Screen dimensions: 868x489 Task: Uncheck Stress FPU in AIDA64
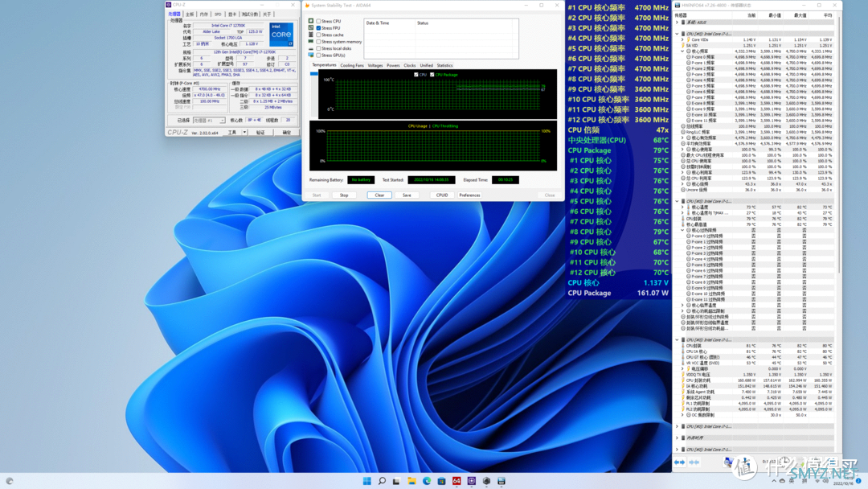pyautogui.click(x=319, y=27)
